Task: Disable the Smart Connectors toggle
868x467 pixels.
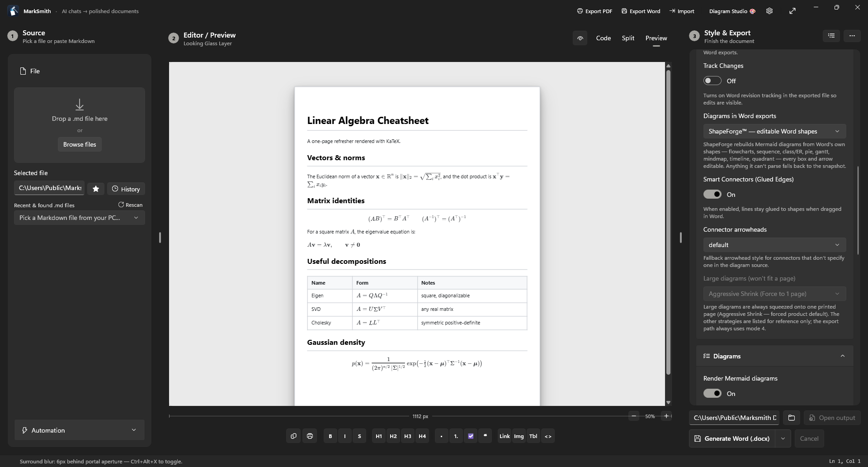Action: pos(712,194)
